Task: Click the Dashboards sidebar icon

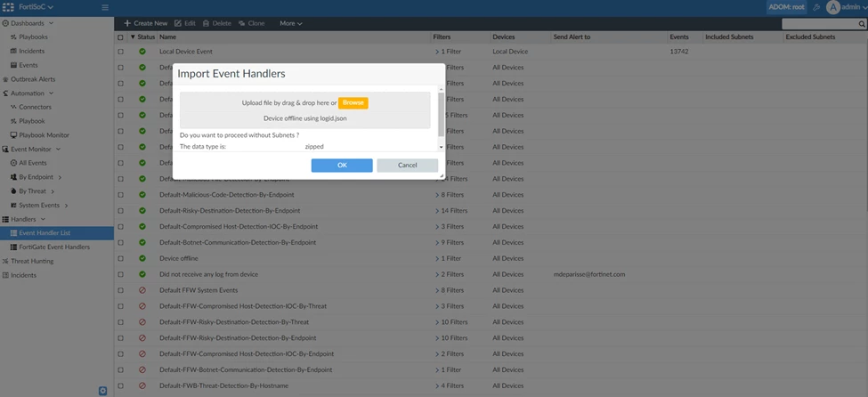Action: click(x=5, y=23)
